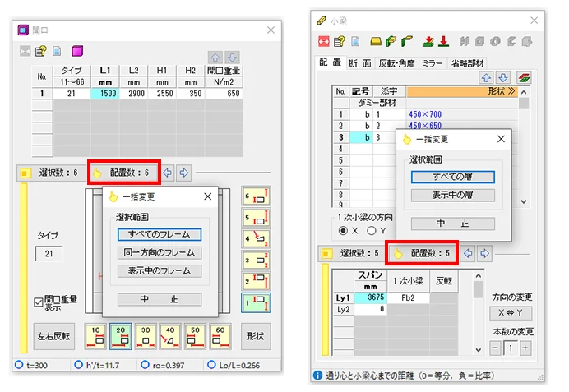Click the purple cube icon in 開口 toolbar
569x392 pixels.
(x=76, y=50)
